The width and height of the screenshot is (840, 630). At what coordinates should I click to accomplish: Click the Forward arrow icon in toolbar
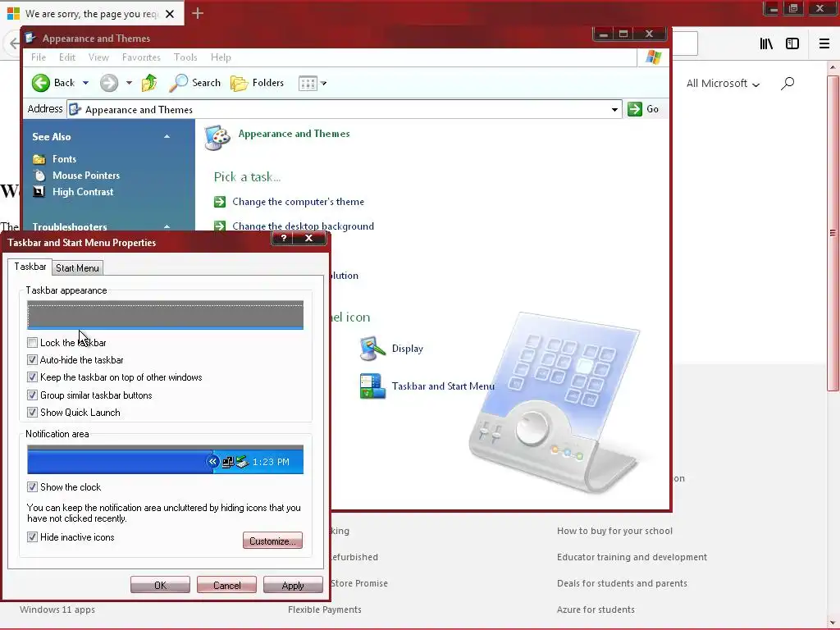[109, 83]
